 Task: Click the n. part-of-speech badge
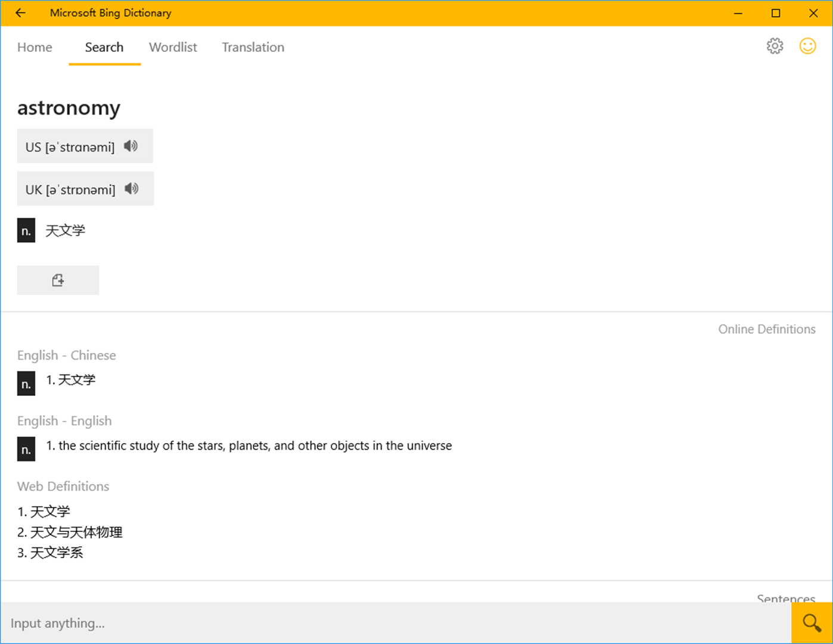[x=26, y=230]
